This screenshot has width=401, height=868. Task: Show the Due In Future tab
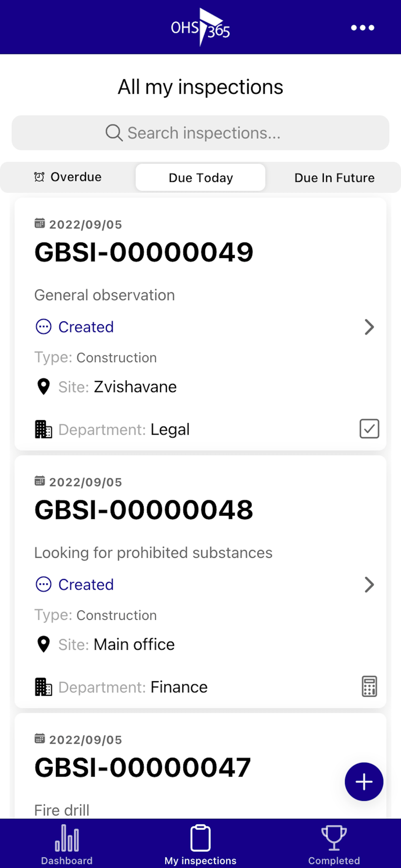(334, 178)
